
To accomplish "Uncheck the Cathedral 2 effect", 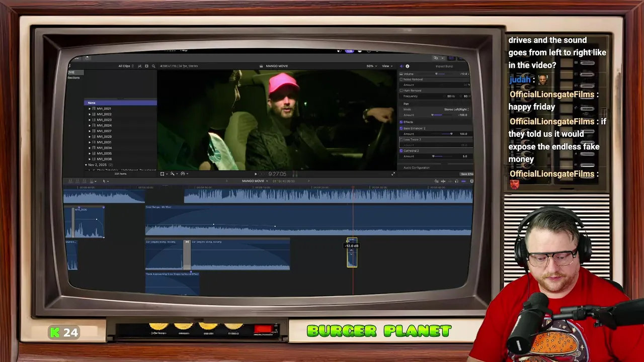I will tap(401, 151).
